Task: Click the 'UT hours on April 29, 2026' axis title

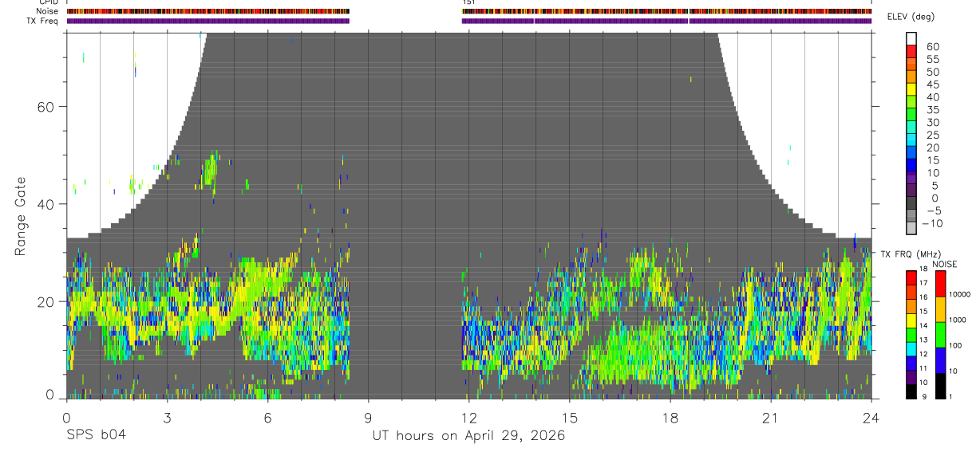Action: click(x=468, y=436)
